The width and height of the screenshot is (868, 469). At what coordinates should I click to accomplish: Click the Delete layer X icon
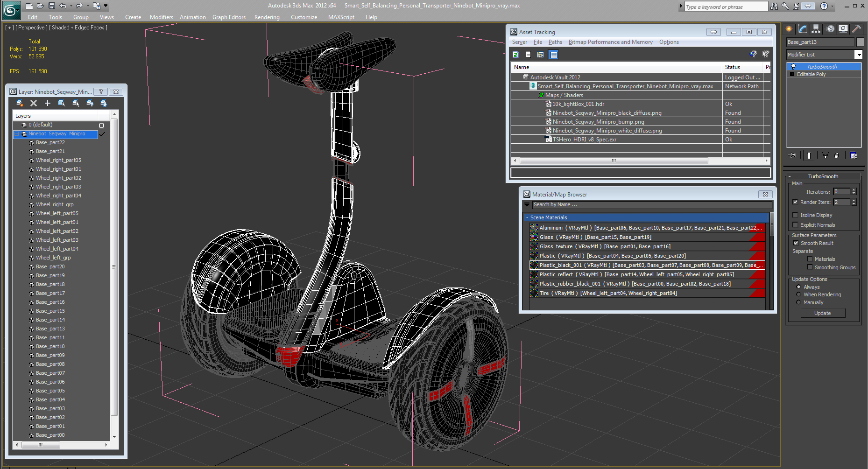click(x=34, y=103)
